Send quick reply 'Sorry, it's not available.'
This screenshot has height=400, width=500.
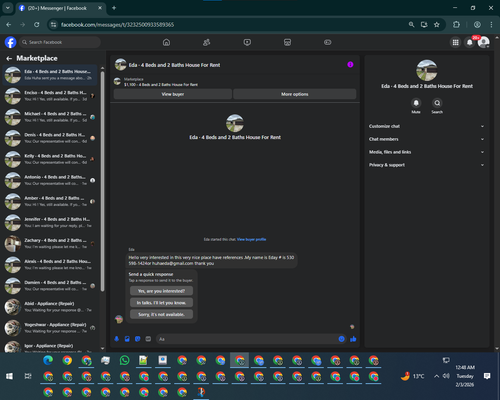tap(161, 314)
